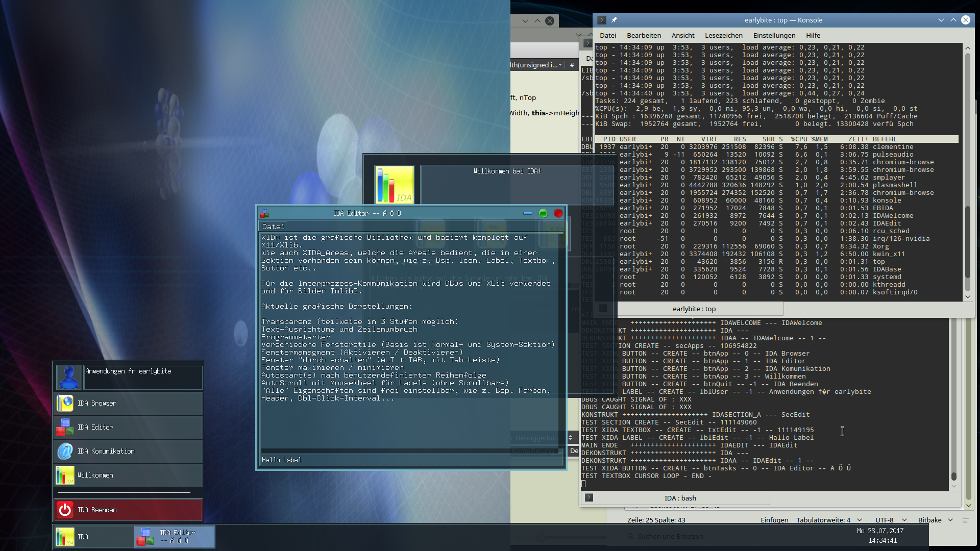Open the Einstellungen menu in Konsole
The height and width of the screenshot is (551, 980).
pos(774,35)
